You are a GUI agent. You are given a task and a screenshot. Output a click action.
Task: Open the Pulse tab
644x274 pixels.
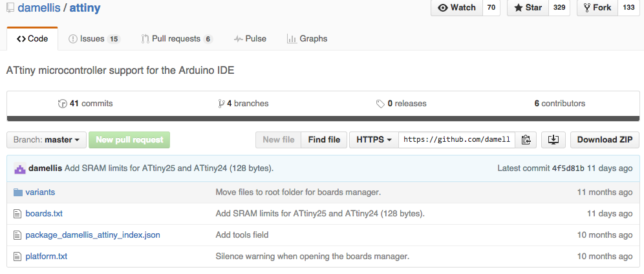click(250, 39)
